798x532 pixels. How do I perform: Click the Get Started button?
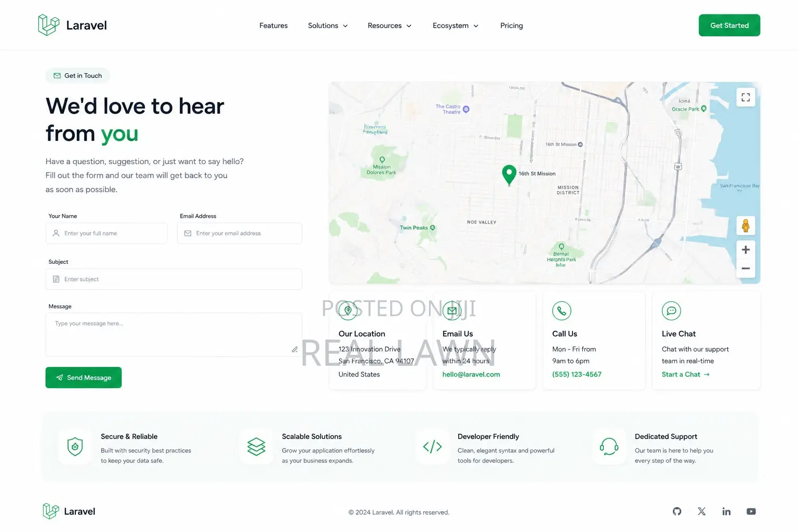point(729,25)
